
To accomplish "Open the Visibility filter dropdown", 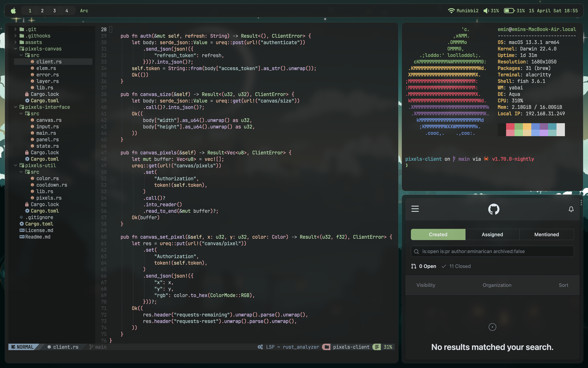I will [426, 285].
